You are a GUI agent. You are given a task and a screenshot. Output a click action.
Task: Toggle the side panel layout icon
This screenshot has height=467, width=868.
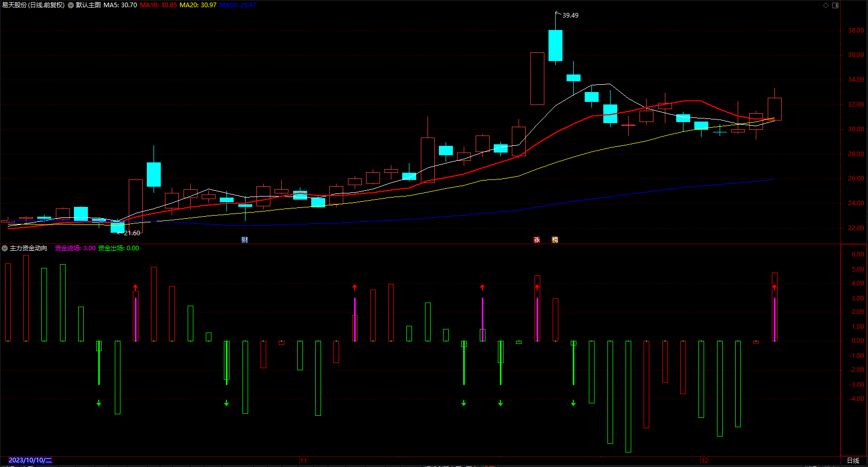click(x=835, y=5)
